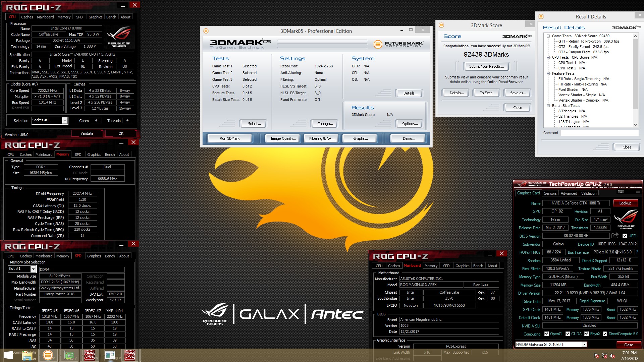Viewport: 644px width, 362px height.
Task: Click Save as button in 3DMark Score
Action: 518,93
